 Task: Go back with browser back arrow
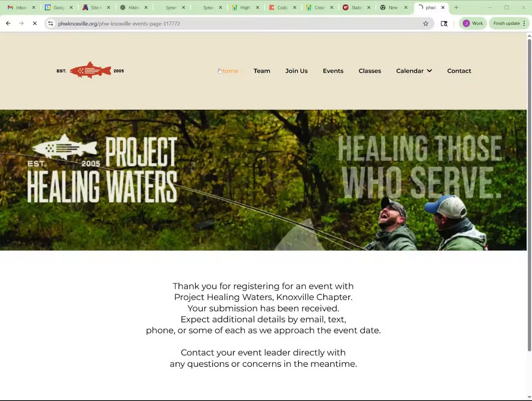tap(8, 24)
